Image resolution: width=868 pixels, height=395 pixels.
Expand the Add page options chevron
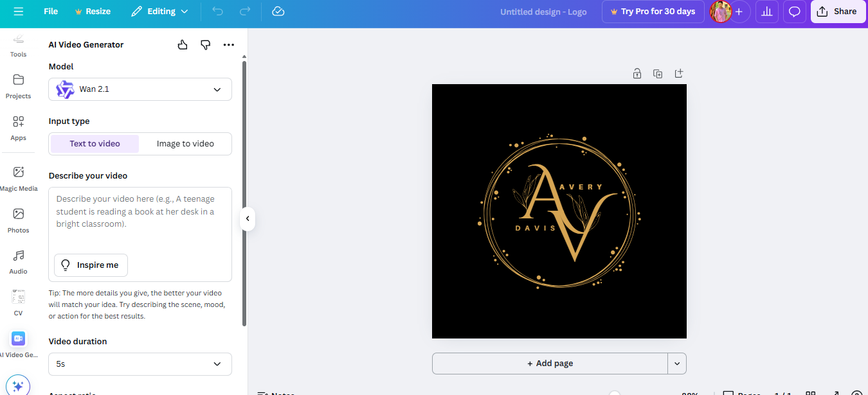click(x=676, y=363)
